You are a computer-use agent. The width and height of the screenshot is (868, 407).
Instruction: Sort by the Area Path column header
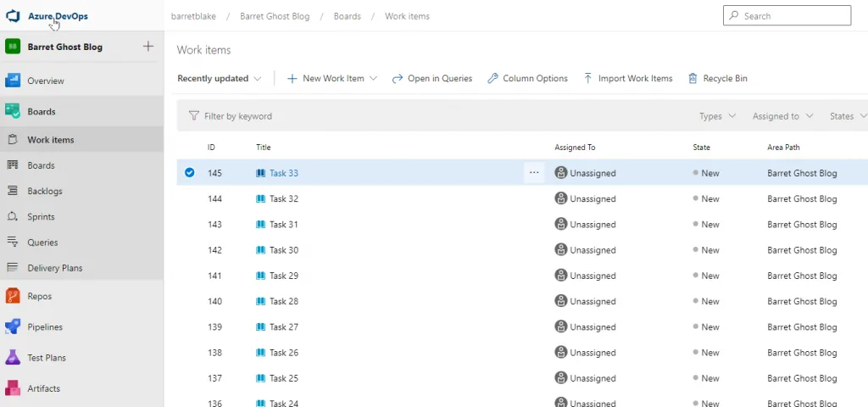783,148
